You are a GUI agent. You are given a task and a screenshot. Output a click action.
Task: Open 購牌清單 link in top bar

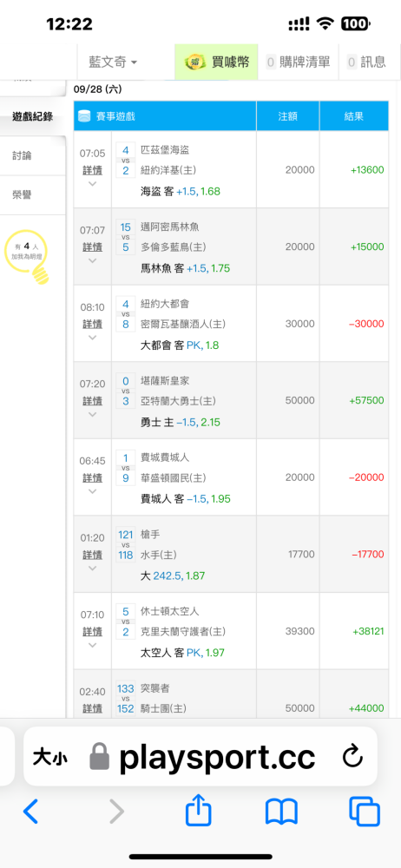pyautogui.click(x=299, y=62)
